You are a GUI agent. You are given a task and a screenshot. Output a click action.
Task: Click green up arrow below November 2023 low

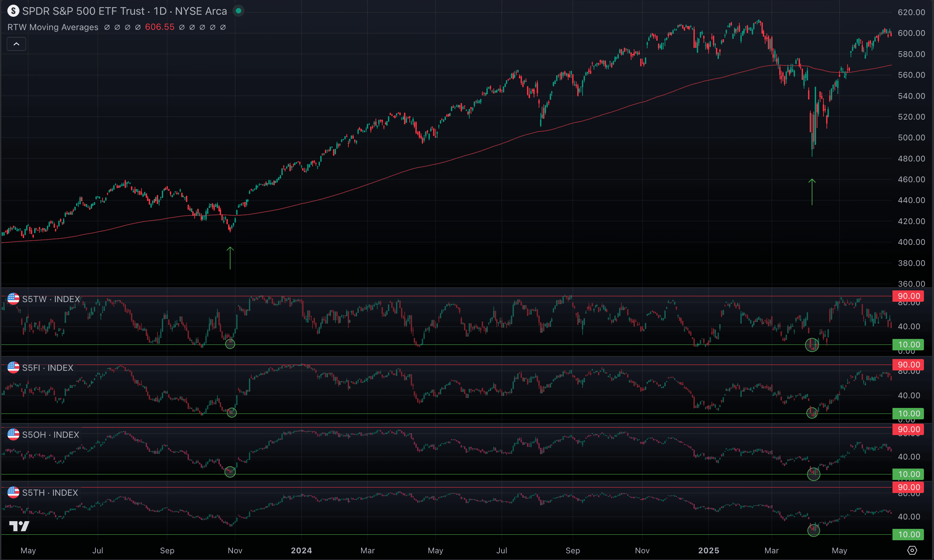(x=230, y=258)
